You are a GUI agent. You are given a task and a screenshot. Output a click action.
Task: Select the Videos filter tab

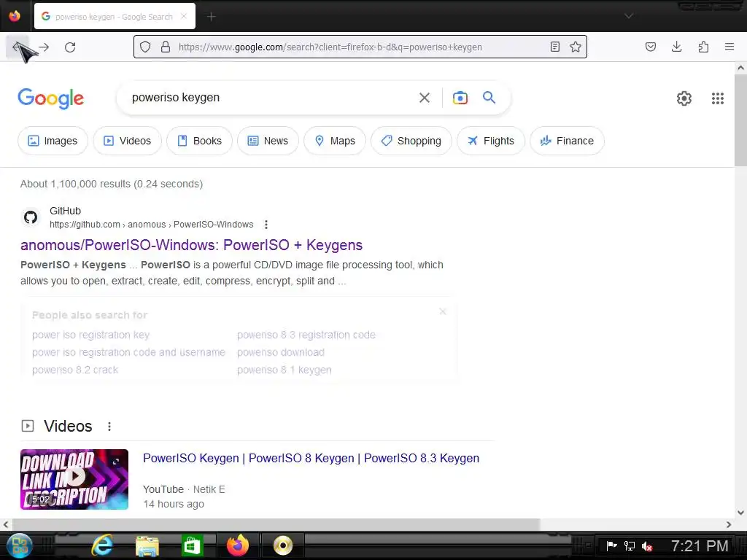[127, 141]
